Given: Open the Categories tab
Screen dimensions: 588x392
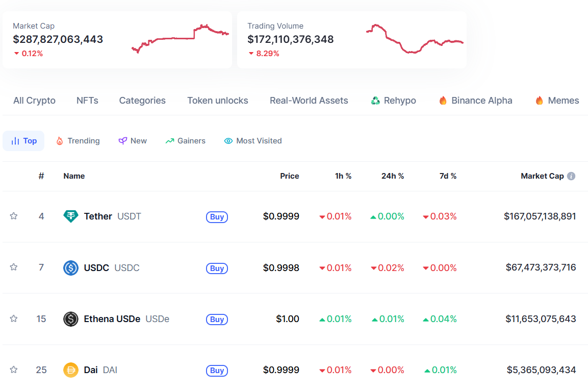Looking at the screenshot, I should click(142, 101).
